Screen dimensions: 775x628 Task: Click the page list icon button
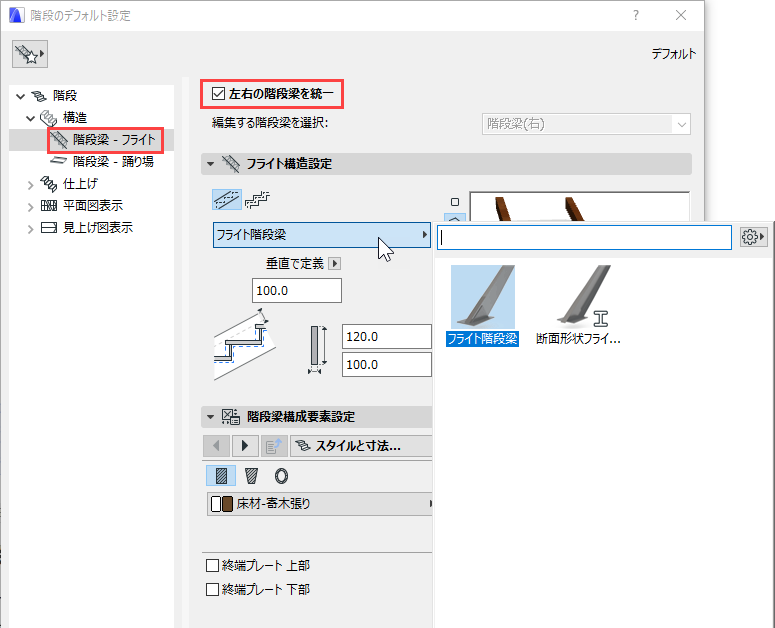pos(274,446)
